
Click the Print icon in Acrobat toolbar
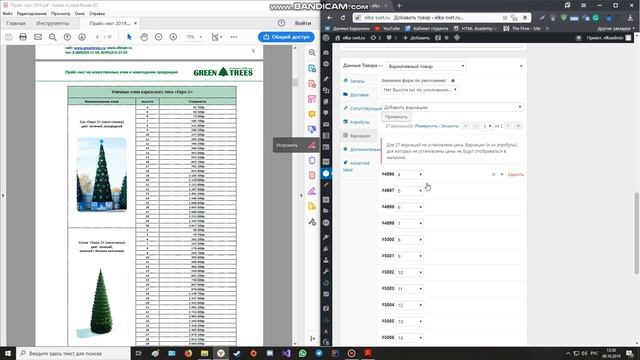tap(23, 37)
